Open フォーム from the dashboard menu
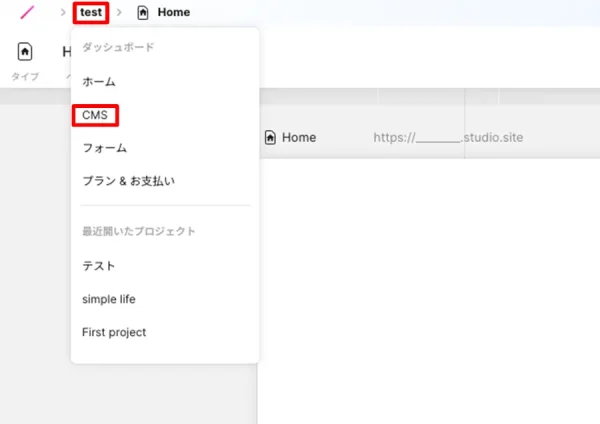Viewport: 600px width, 424px height. coord(104,148)
